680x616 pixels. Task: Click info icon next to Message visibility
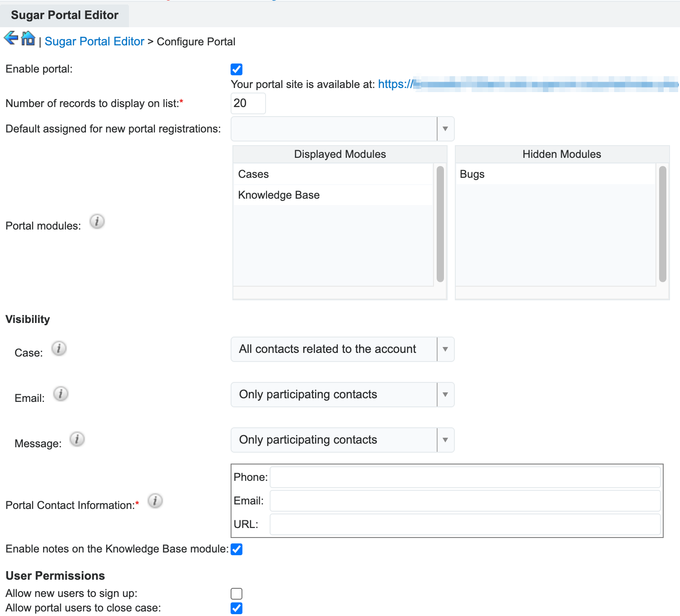77,439
